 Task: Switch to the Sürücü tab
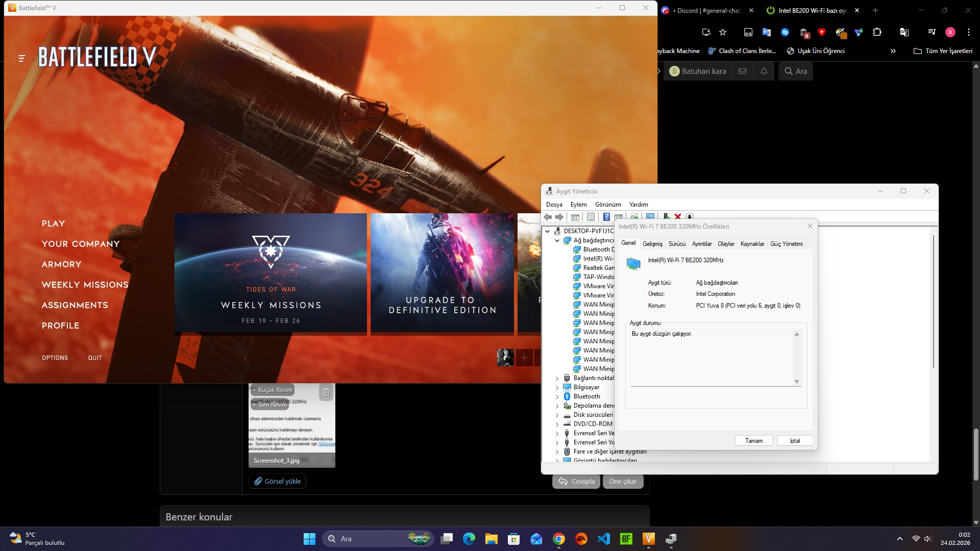677,244
